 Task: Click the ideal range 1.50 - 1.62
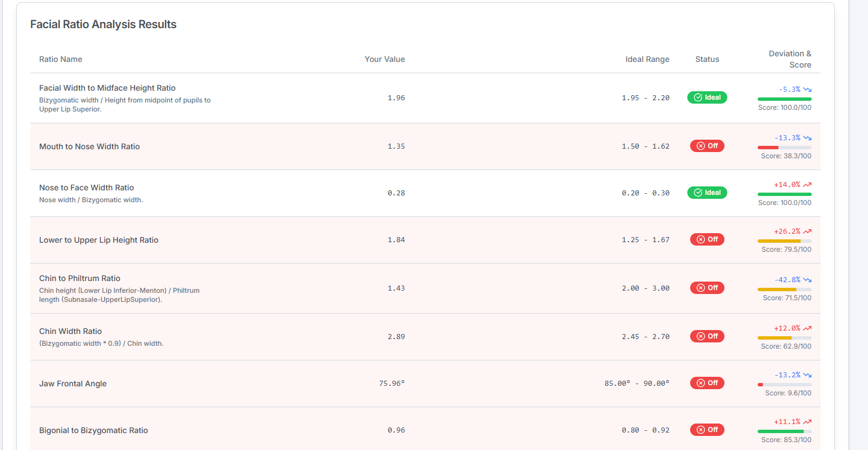coord(646,146)
